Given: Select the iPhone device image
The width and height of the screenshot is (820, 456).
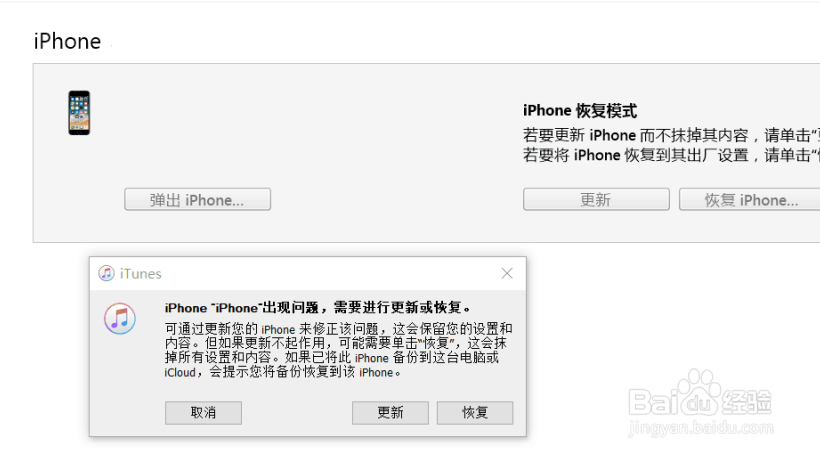Looking at the screenshot, I should pos(79,113).
